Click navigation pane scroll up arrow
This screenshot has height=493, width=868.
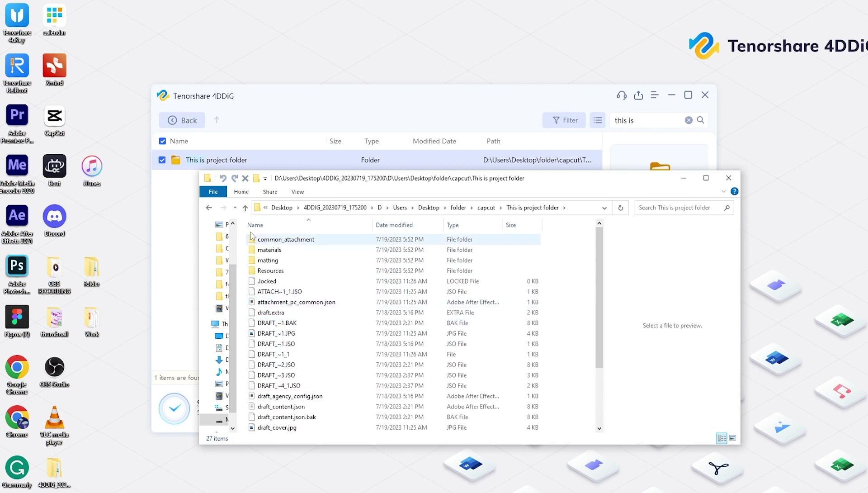click(x=233, y=223)
